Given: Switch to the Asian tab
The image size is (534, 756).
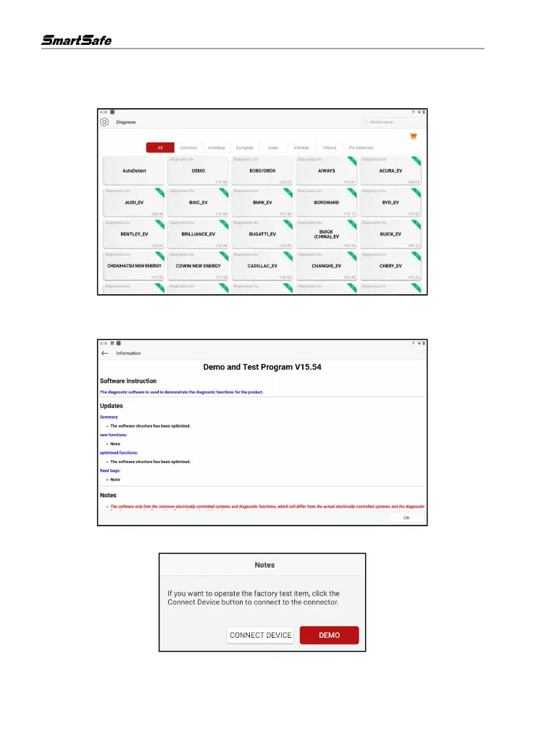Looking at the screenshot, I should (273, 148).
